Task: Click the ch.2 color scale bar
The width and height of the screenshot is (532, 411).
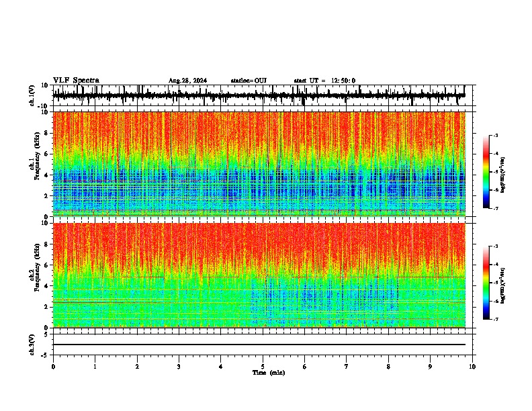Action: (486, 283)
